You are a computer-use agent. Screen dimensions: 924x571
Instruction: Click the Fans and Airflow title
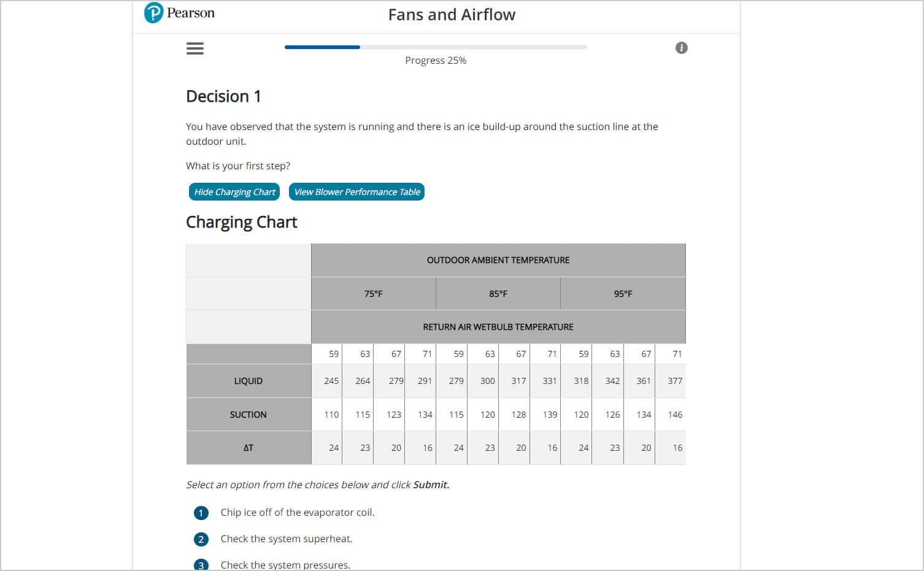(x=452, y=15)
